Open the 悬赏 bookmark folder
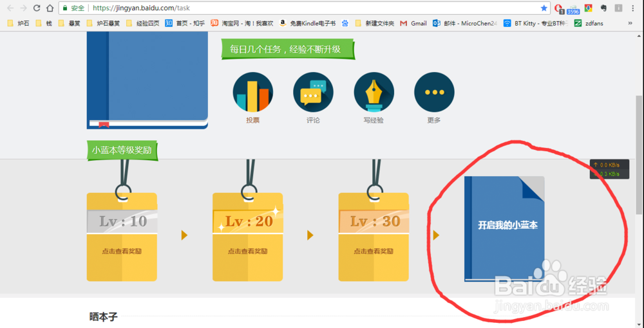644x328 pixels. tap(69, 23)
